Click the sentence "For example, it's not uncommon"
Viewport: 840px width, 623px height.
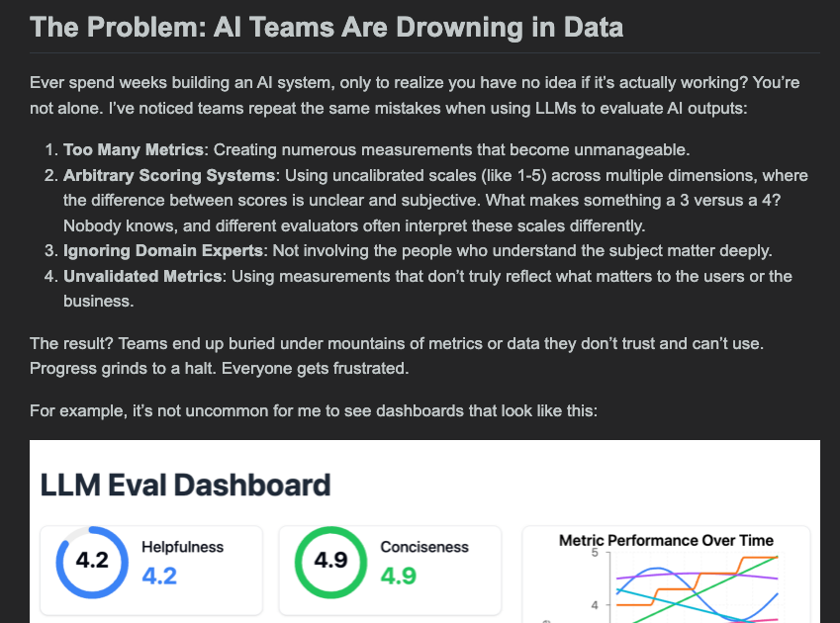click(x=314, y=407)
